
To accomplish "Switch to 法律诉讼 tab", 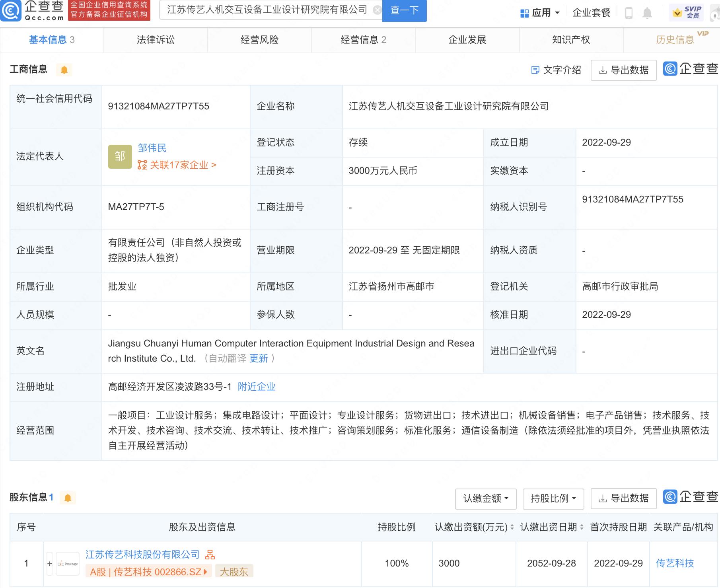I will coord(156,40).
